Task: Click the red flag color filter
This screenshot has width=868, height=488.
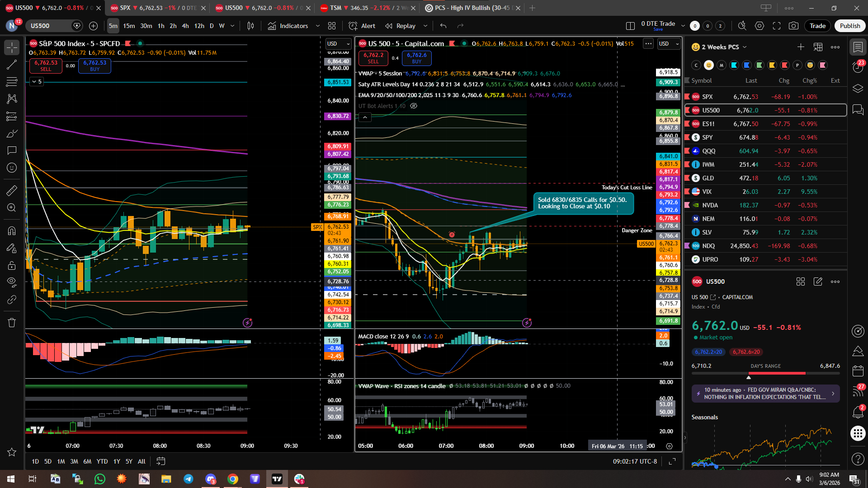Action: [x=785, y=65]
